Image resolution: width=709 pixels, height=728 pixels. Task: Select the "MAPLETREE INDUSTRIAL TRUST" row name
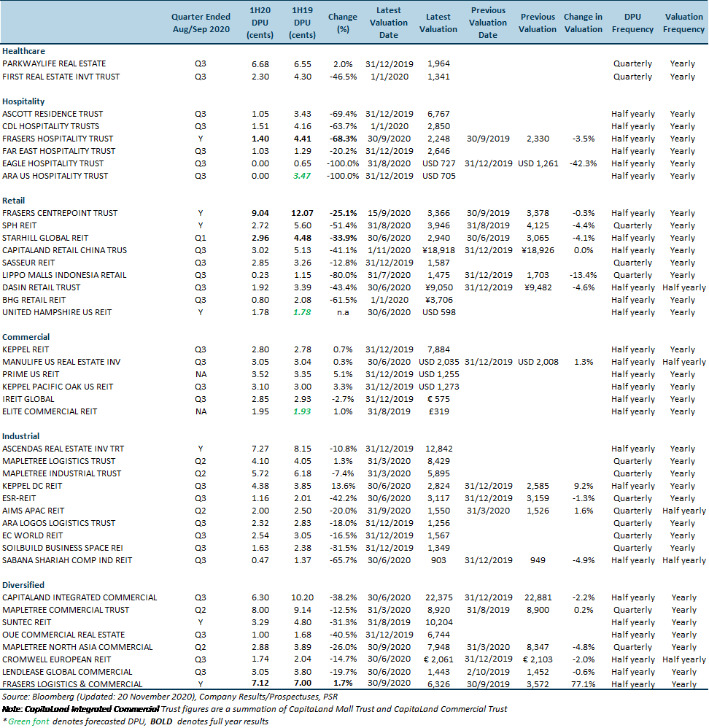62,473
